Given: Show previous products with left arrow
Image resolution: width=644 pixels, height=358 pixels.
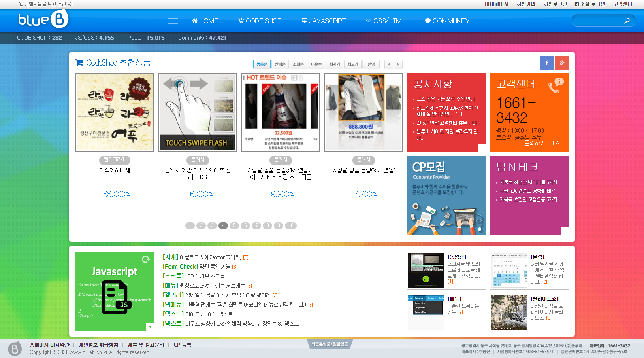Looking at the screenshot, I should click(389, 64).
